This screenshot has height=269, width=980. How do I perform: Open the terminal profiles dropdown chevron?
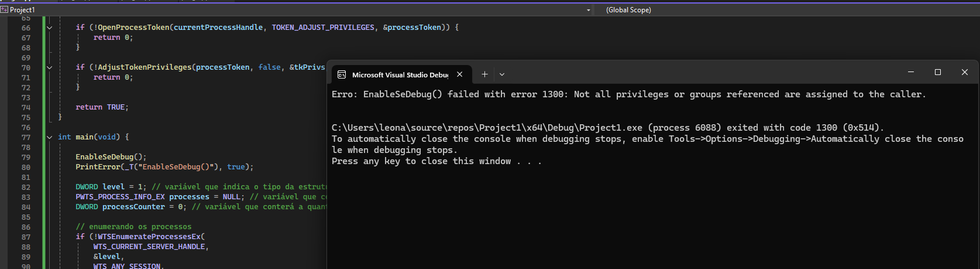(x=502, y=74)
